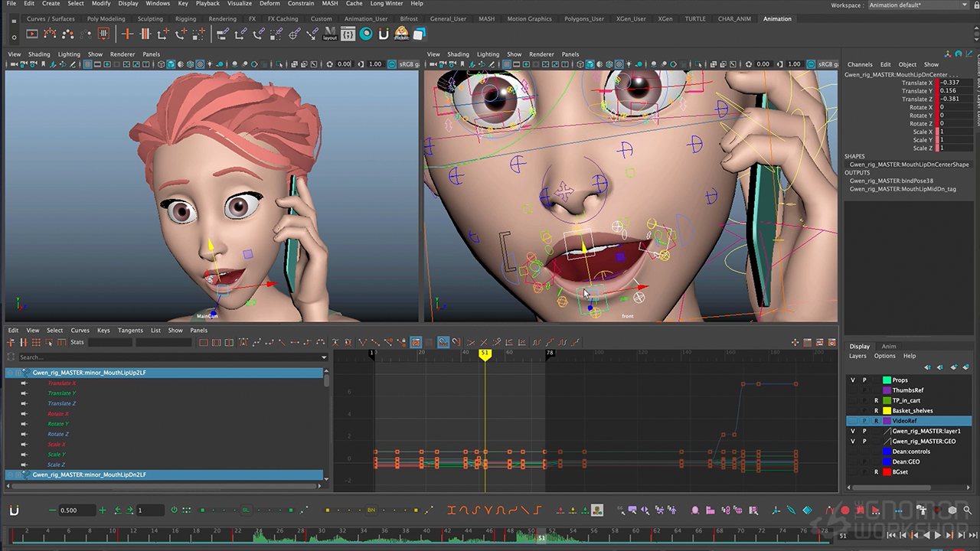Collapse the minor_MouthLipUp2LF node in the outliner
Screen dimensions: 980x551
pyautogui.click(x=10, y=373)
